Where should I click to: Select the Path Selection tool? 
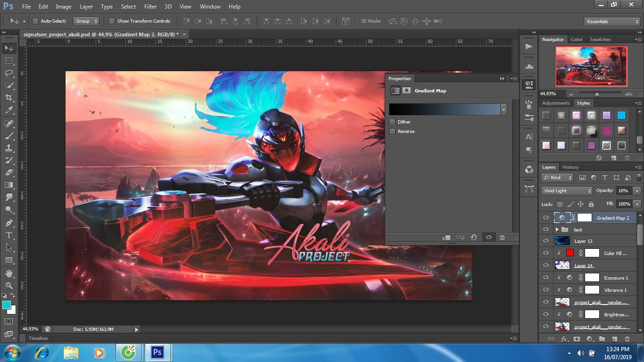pyautogui.click(x=9, y=247)
